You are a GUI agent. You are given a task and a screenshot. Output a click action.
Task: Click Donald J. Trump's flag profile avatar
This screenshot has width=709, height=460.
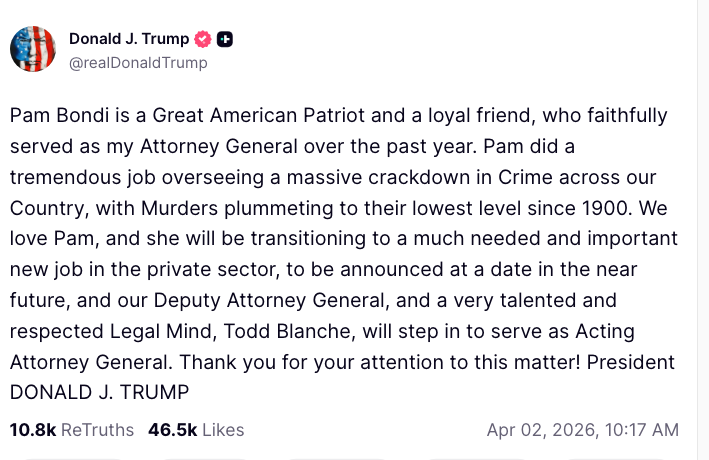(33, 49)
